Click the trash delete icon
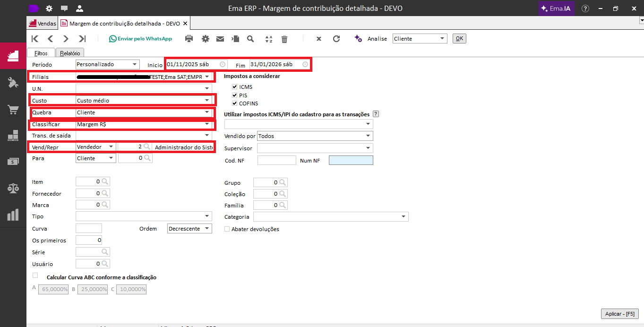This screenshot has height=327, width=644. click(x=284, y=39)
